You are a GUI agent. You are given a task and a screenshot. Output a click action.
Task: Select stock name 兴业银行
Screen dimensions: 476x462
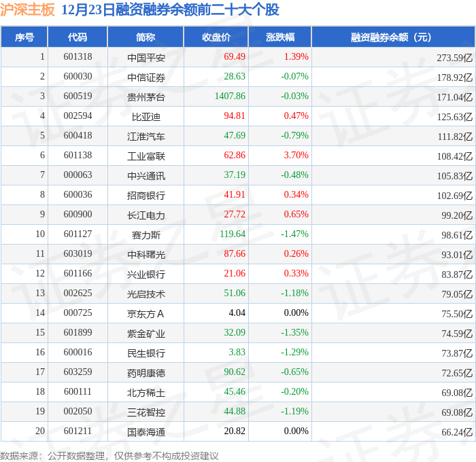146,274
